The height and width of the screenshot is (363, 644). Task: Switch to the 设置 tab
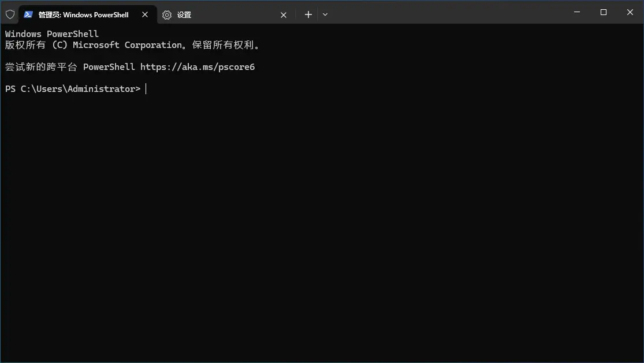[x=219, y=15]
